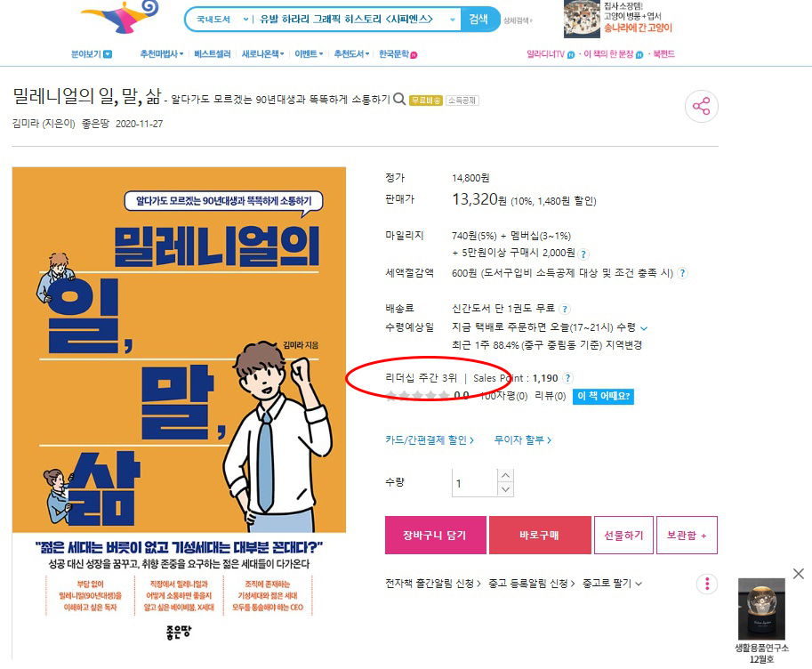Open the 국내도서 search category dropdown
Image resolution: width=812 pixels, height=669 pixels.
[221, 20]
